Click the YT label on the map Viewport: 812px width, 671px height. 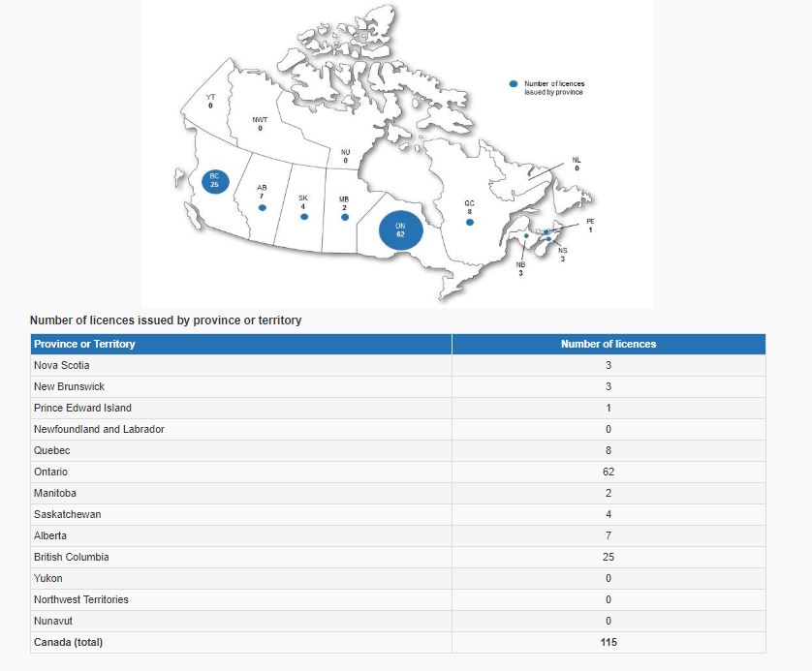[210, 98]
